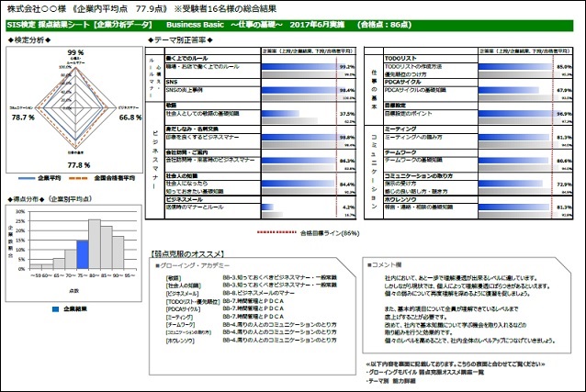Viewport: 586px width, 392px height.
Task: Click the 85.0% value in TODOリスト row
Action: tap(564, 67)
